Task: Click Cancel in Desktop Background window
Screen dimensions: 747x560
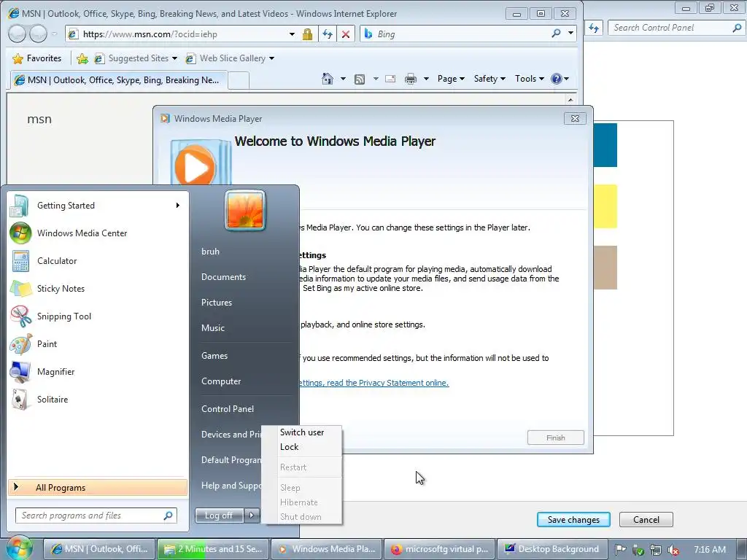Action: 646,519
